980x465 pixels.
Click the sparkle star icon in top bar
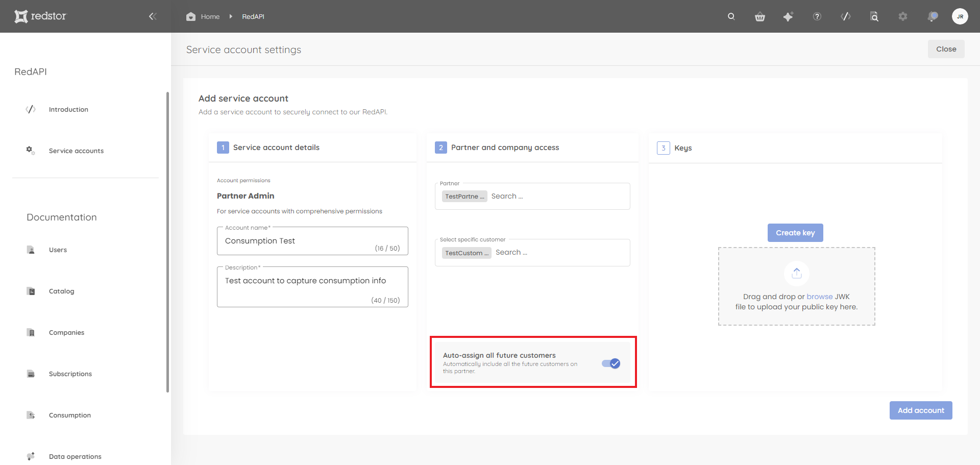[x=788, y=16]
